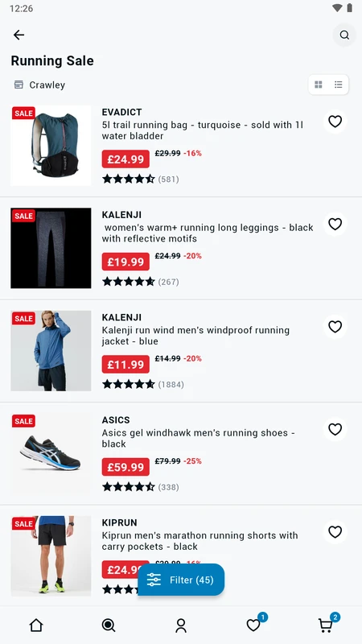
Task: Save Asics gel windhawk shoes to favorites
Action: click(335, 430)
